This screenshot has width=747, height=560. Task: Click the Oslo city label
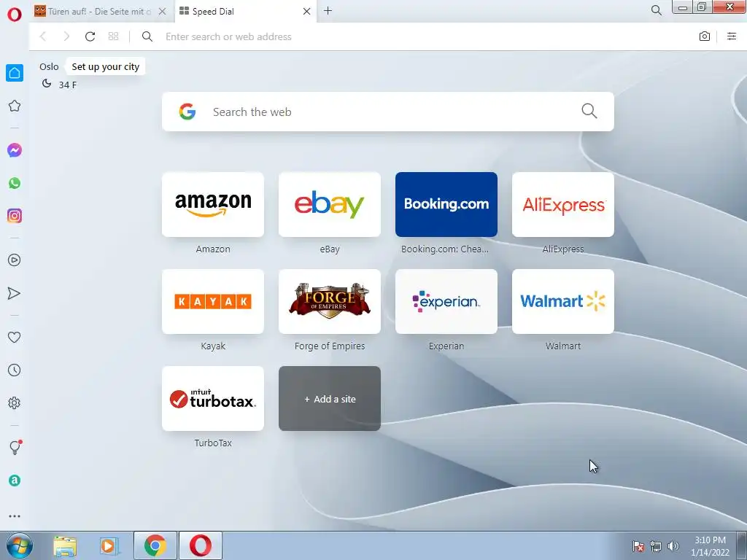click(49, 66)
